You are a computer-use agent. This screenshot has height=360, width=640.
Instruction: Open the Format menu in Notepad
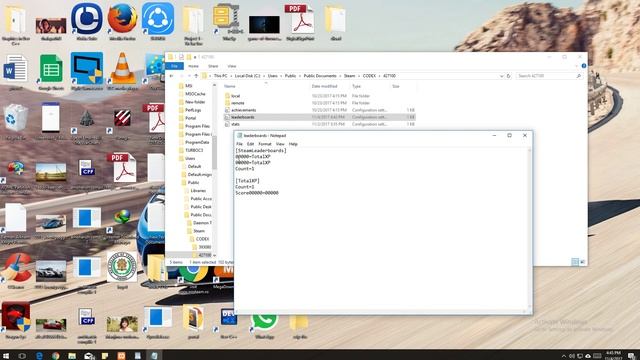click(264, 144)
